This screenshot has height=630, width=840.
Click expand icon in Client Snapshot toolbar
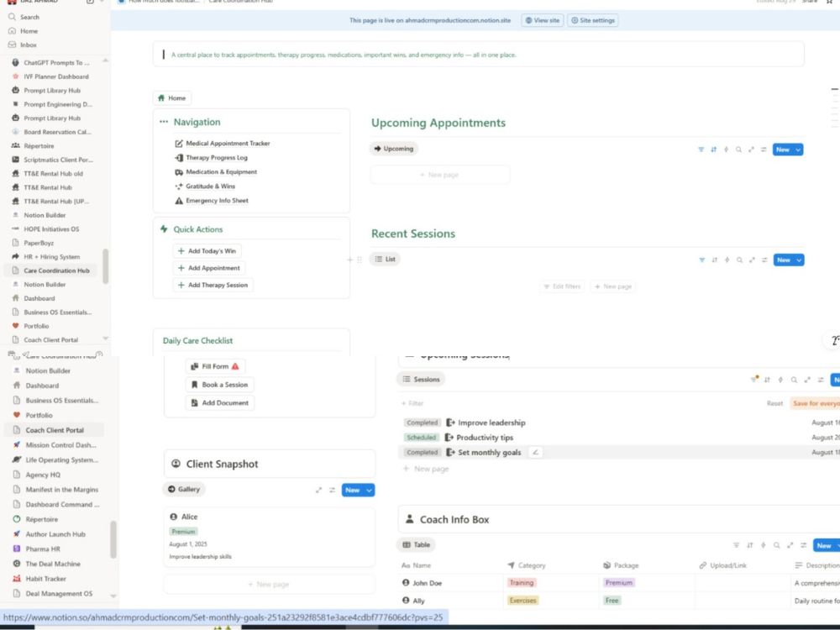coord(318,491)
